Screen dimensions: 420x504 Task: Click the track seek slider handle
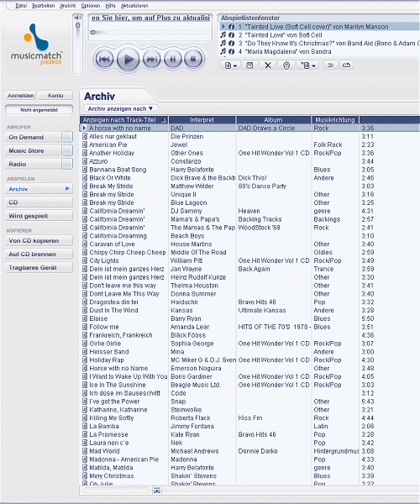click(x=92, y=32)
